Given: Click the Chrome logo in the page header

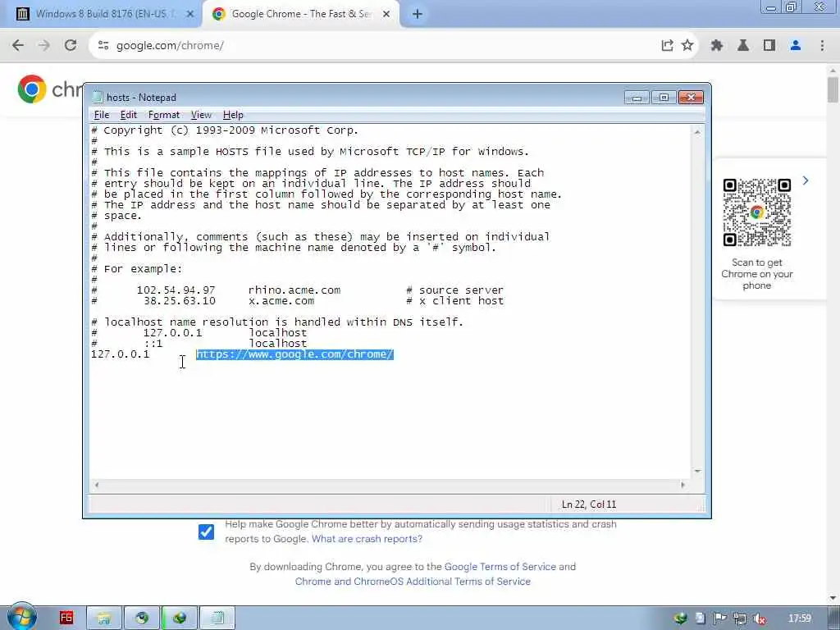Looking at the screenshot, I should pos(32,89).
